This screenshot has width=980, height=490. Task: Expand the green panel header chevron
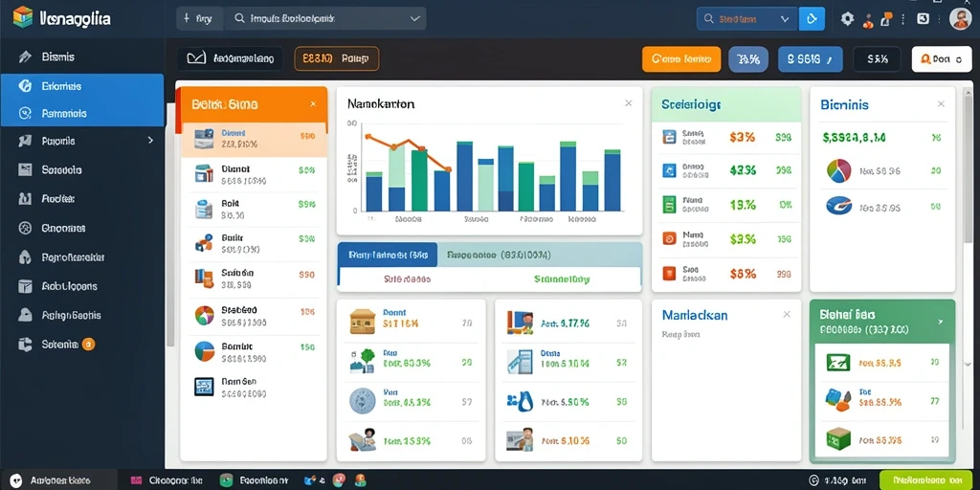click(x=941, y=322)
